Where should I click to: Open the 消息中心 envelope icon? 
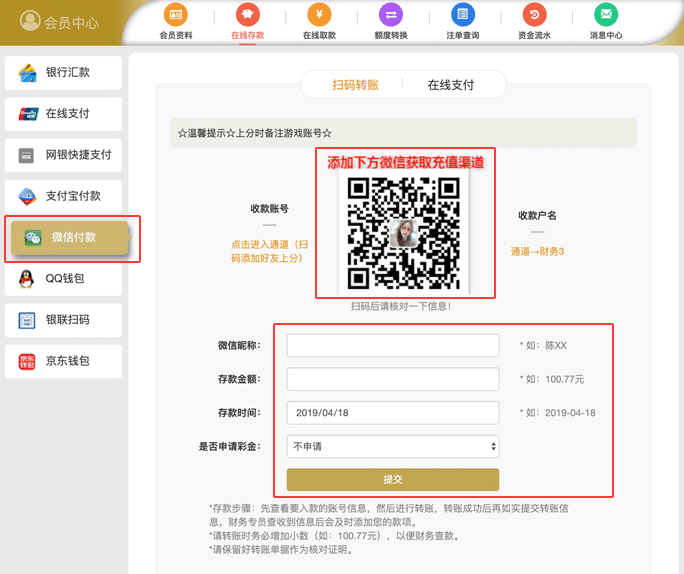pos(606,15)
